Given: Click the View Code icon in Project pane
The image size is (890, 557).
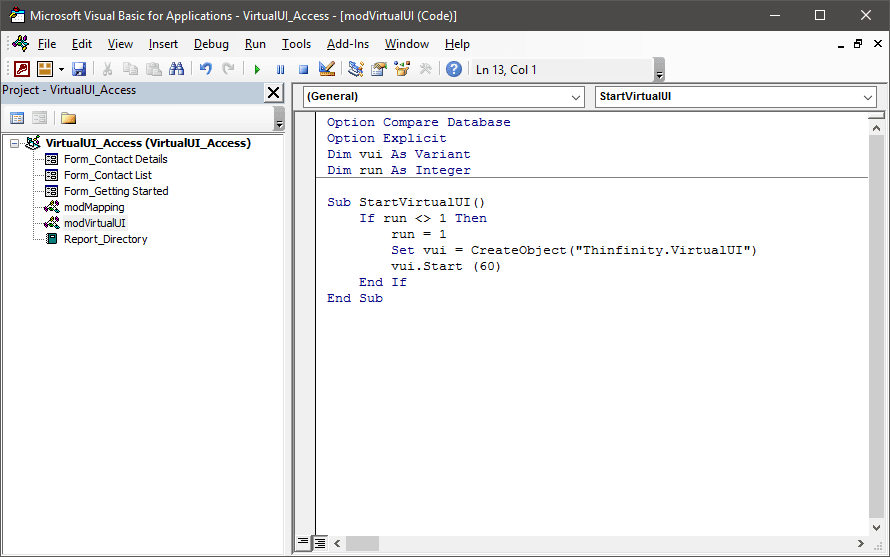Looking at the screenshot, I should (x=17, y=118).
